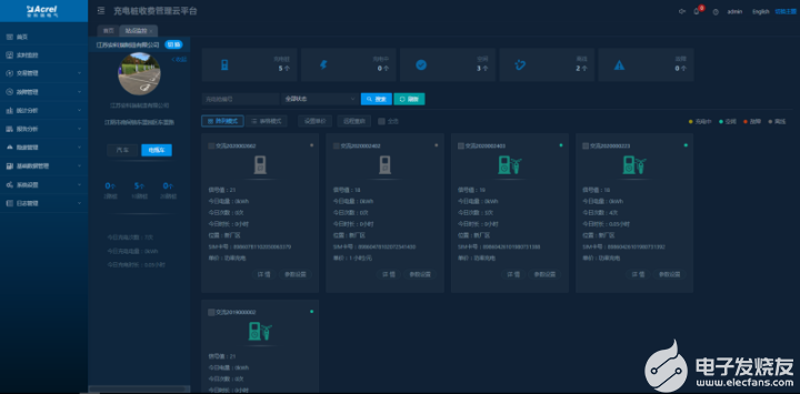This screenshot has width=800, height=394.
Task: Expand the third sidebar menu chevron
Action: pos(79,73)
